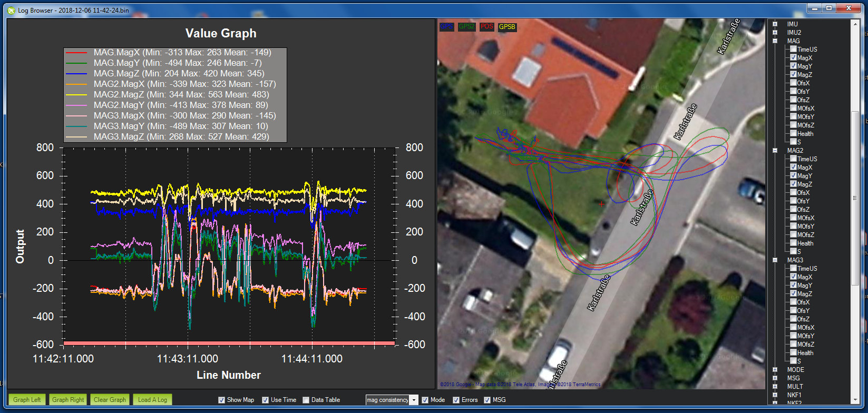Uncheck the Show Map checkbox

[x=222, y=400]
